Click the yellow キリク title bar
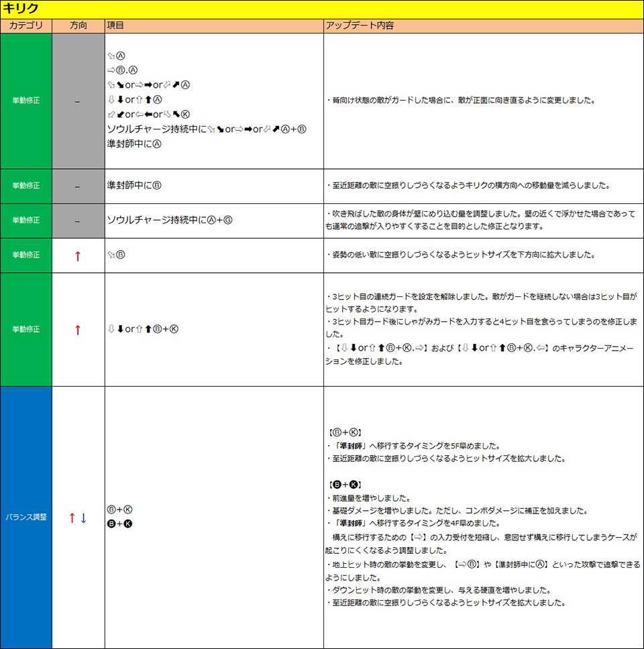Screen dimensions: 644x649 [x=322, y=9]
